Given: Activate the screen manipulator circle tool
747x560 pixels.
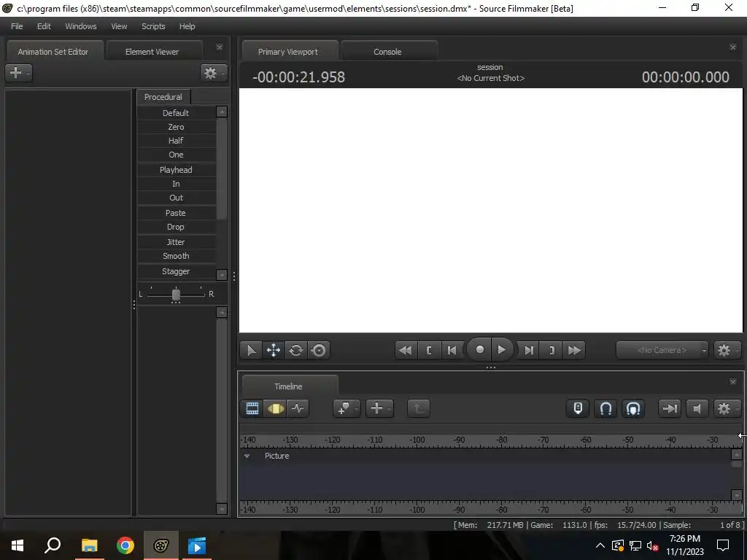Looking at the screenshot, I should tap(318, 351).
